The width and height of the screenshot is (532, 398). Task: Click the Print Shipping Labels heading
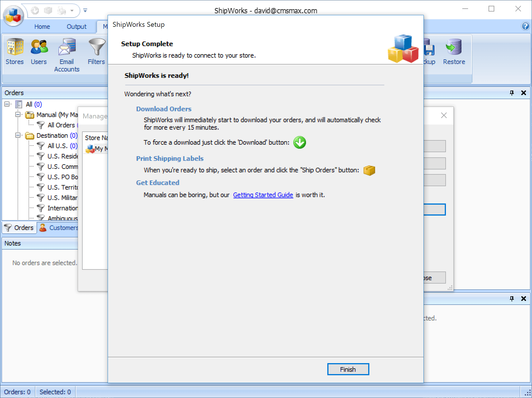click(x=170, y=159)
